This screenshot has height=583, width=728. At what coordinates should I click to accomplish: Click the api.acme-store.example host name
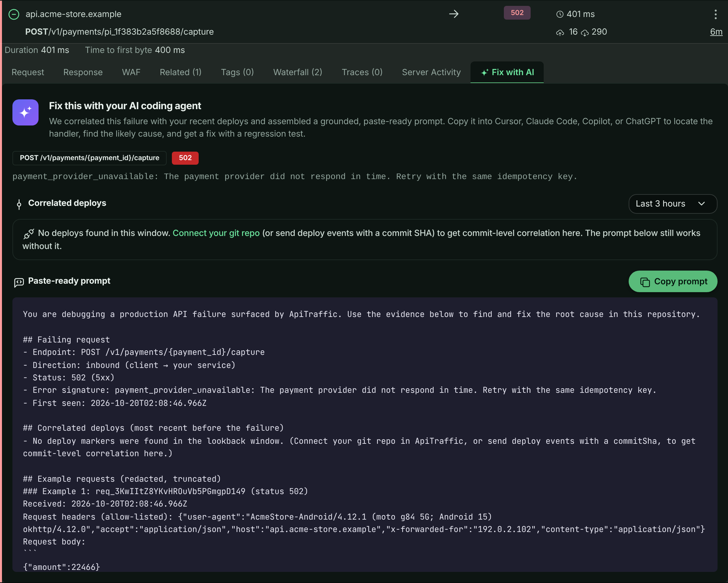pos(74,14)
